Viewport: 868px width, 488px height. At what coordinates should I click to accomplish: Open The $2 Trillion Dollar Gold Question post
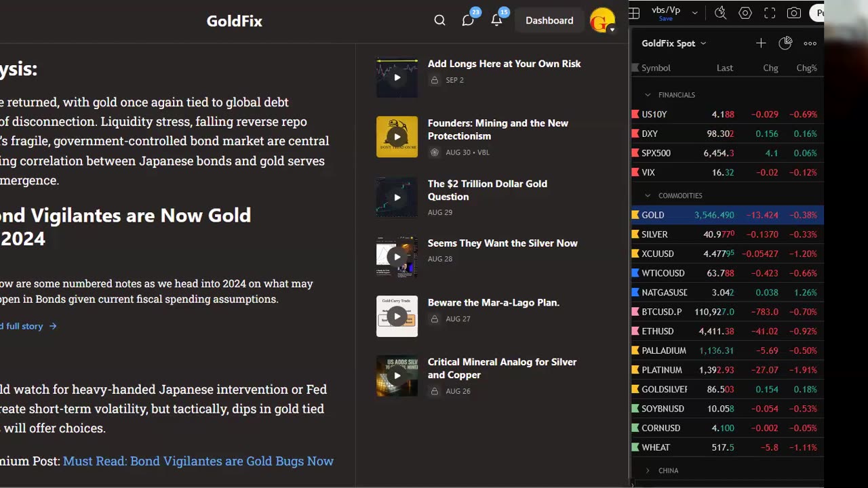click(488, 190)
